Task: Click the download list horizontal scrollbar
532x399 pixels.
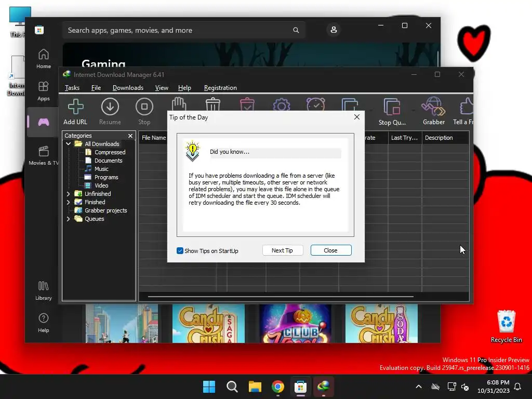Action: click(281, 297)
